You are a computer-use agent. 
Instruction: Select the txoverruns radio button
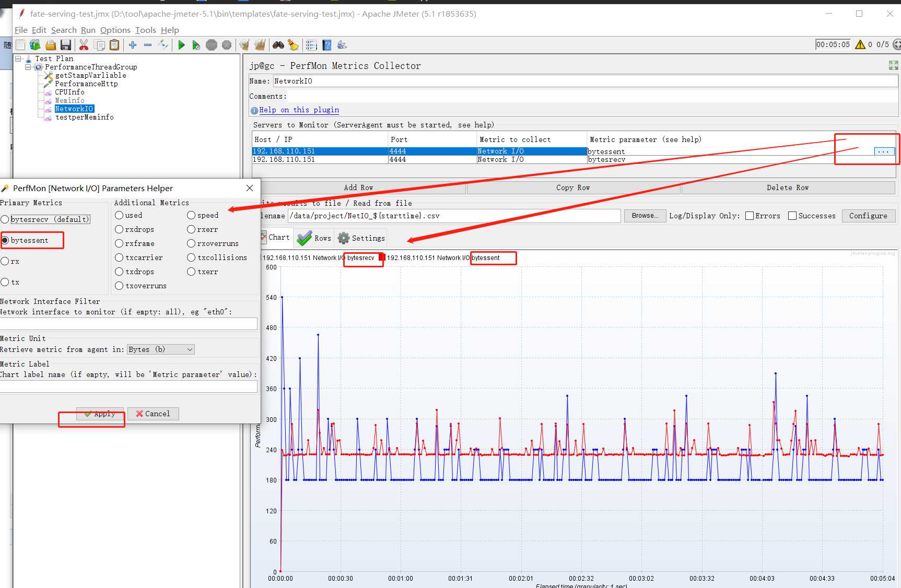pyautogui.click(x=119, y=286)
